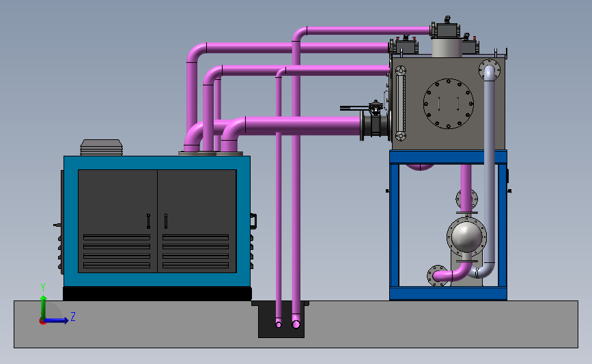Select the thin magenta pipe end inside the pit
Screen dimensions: 592x364
pyautogui.click(x=279, y=324)
